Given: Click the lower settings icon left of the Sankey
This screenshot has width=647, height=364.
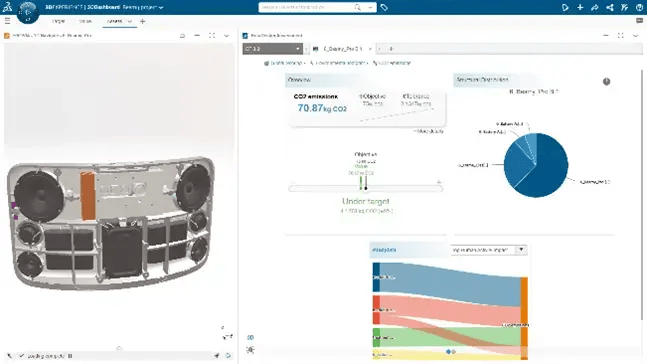Looking at the screenshot, I should [250, 350].
